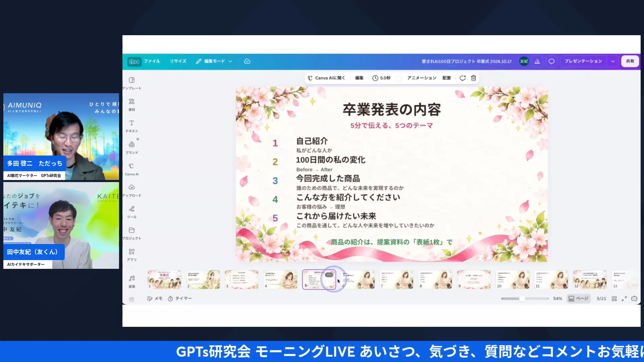Image resolution: width=644 pixels, height=362 pixels.
Task: Open the Position (配置) option
Action: (446, 78)
